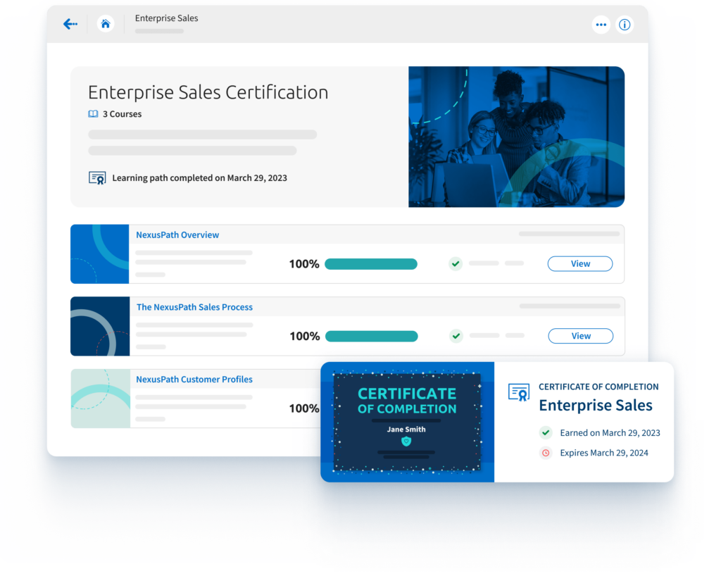
Task: Select the Customer Profiles course thumbnail
Action: coord(100,399)
